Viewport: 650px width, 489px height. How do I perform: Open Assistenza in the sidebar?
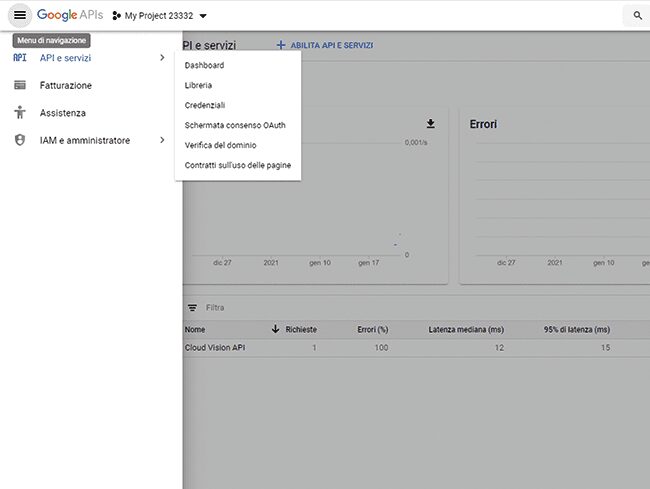point(63,113)
